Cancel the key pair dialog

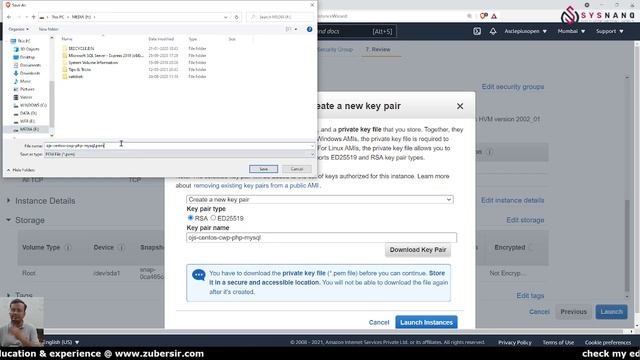coord(379,322)
